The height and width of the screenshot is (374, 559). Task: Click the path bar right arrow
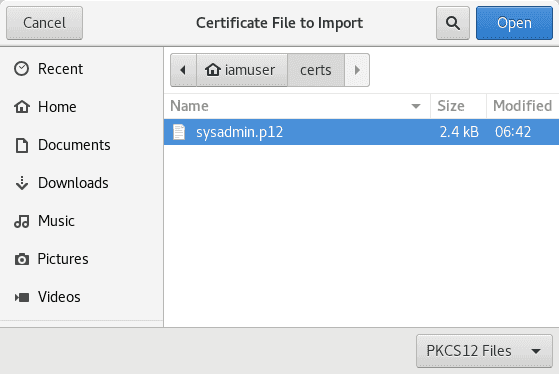tap(357, 70)
